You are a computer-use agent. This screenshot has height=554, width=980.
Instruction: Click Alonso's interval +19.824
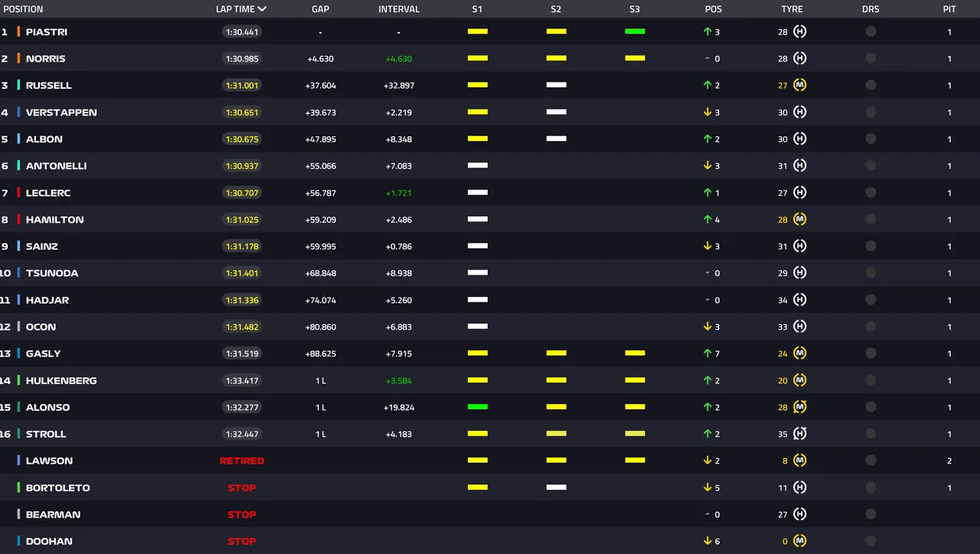click(399, 407)
